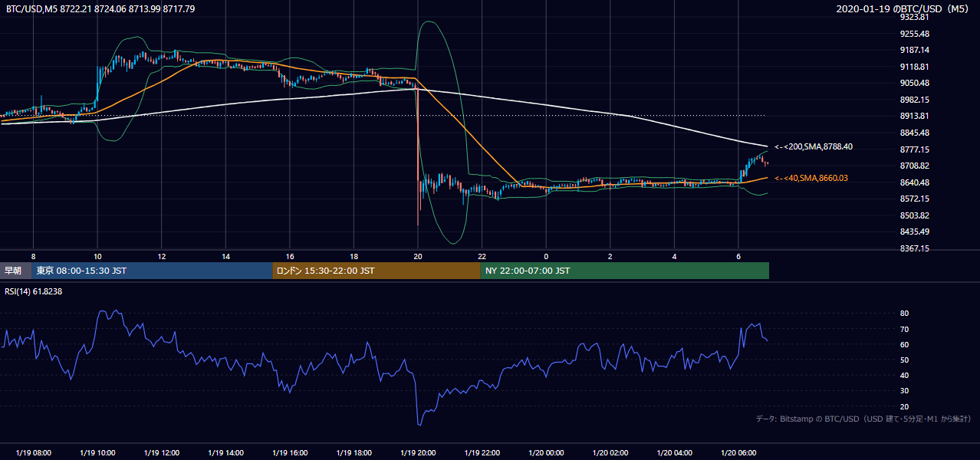The width and height of the screenshot is (980, 460).
Task: Click the 1/20 04:00 time label
Action: (x=675, y=453)
